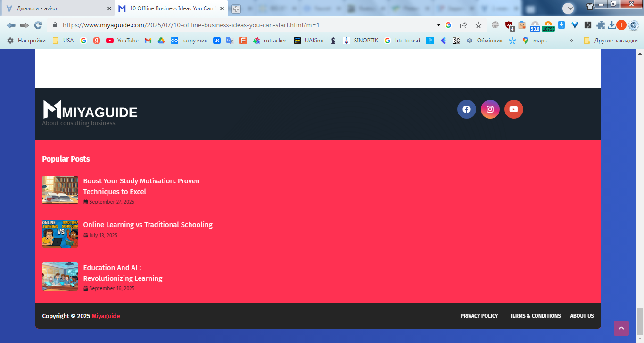Click the extension icon showing 93.0

tap(535, 26)
